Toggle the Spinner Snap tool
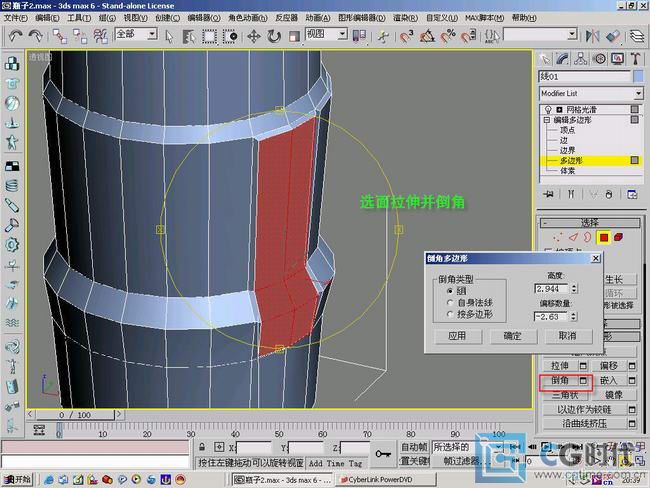Image resolution: width=650 pixels, height=488 pixels. pos(468,36)
